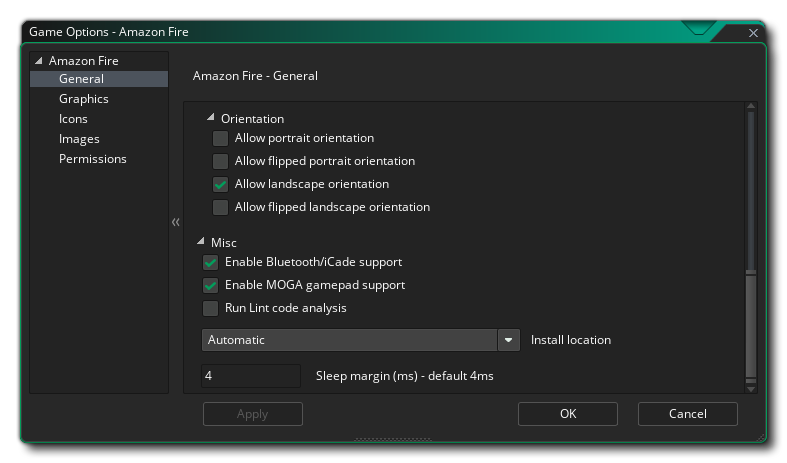Click the scrollbar down arrow
The image size is (787, 463).
[751, 389]
